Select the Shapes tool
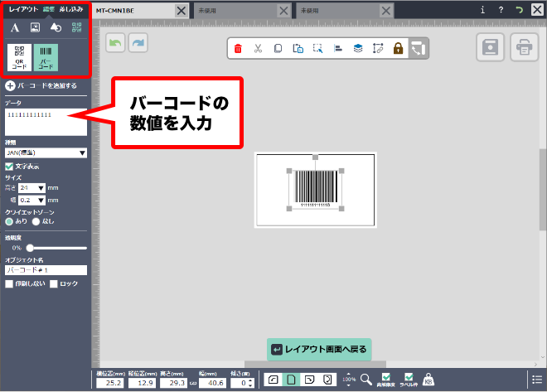Screen dimensions: 547x392 pos(56,27)
